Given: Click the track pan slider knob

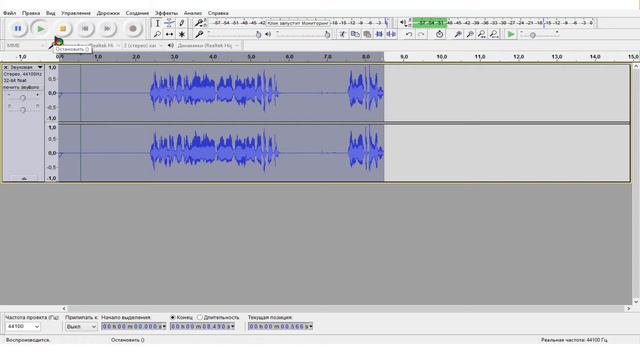Looking at the screenshot, I should point(23,110).
